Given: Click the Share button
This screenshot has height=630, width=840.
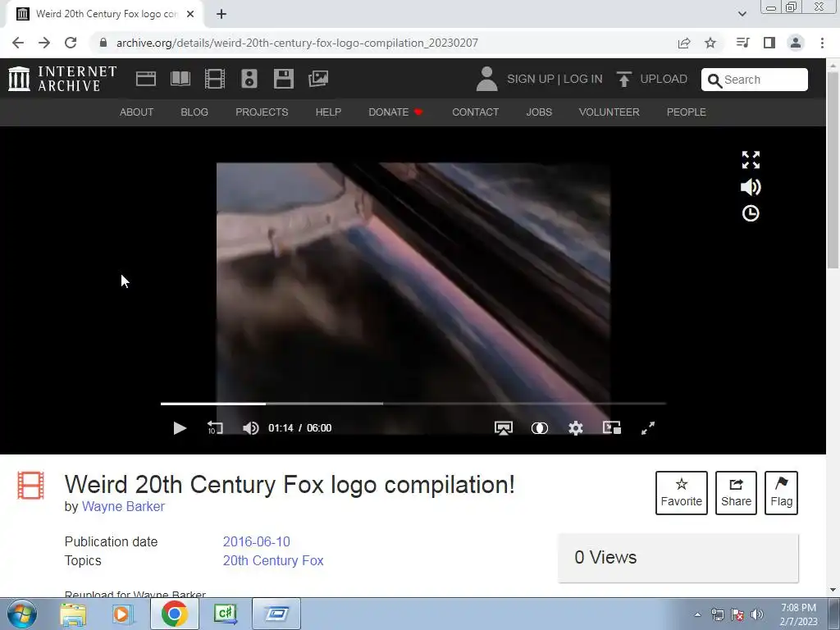Looking at the screenshot, I should (x=736, y=493).
